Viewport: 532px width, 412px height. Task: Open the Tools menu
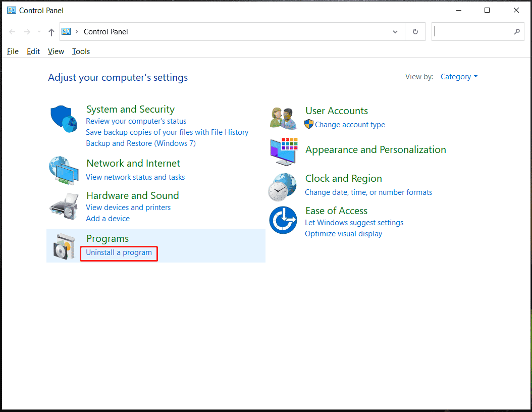(81, 51)
